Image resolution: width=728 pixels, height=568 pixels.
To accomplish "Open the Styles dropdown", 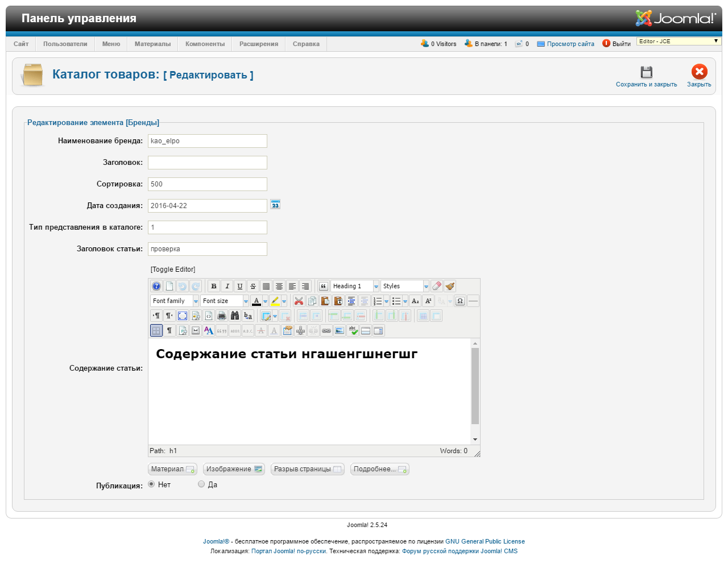I will point(405,286).
